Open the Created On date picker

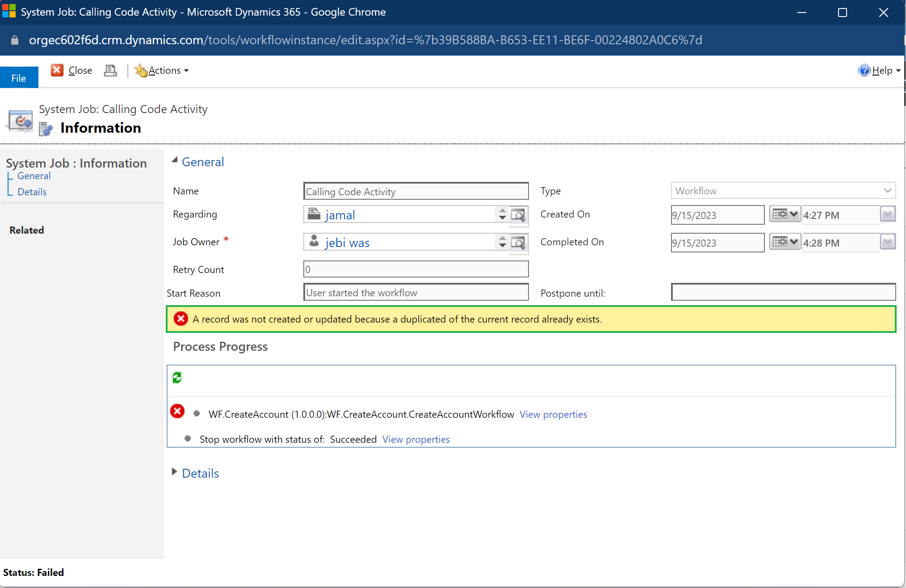pyautogui.click(x=784, y=214)
